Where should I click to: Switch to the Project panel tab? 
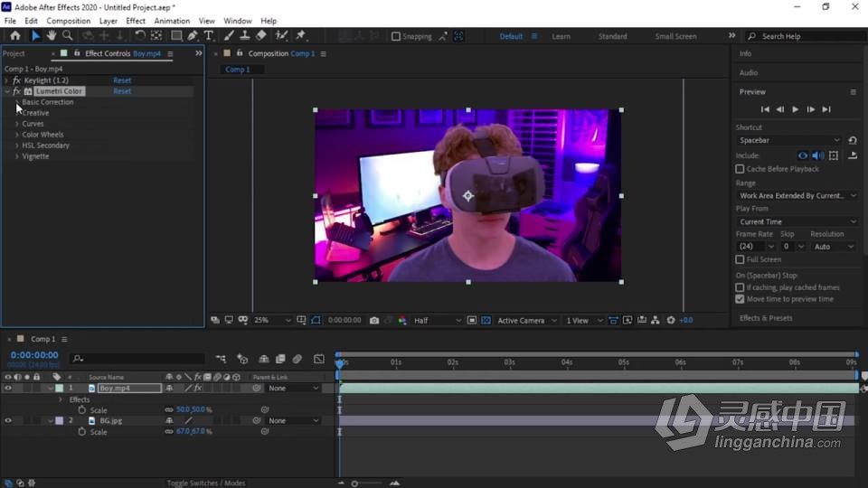point(14,53)
